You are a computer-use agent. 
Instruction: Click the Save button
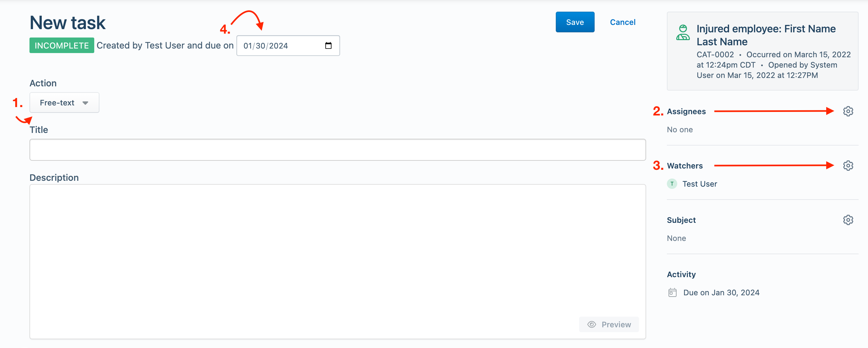(x=575, y=22)
